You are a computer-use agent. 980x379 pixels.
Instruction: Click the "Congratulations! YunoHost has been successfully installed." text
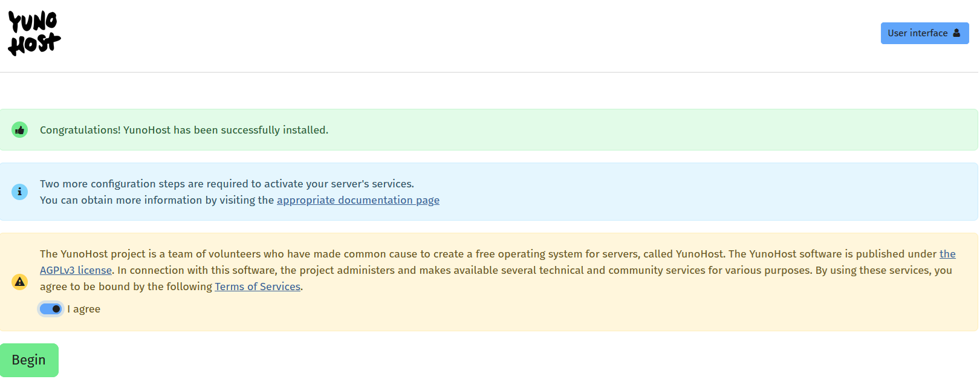pyautogui.click(x=184, y=130)
